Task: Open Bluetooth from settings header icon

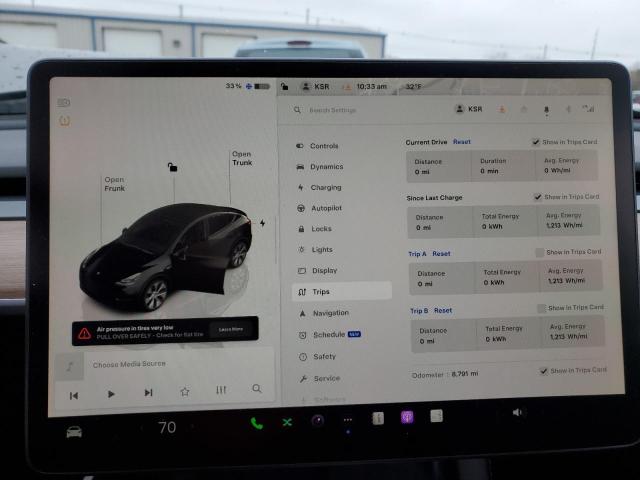Action: pos(568,109)
